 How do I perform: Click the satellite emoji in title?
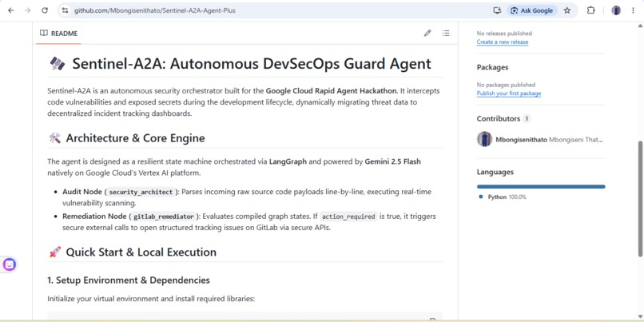click(x=57, y=64)
